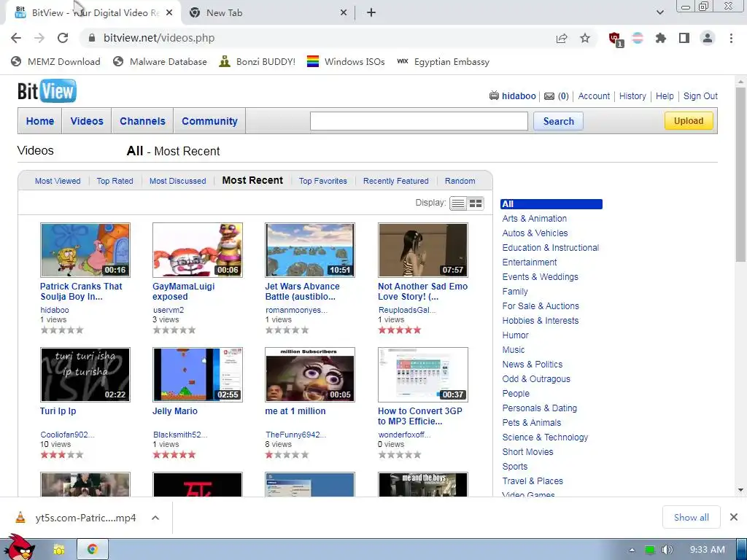Click the star rating under Jelly Mario

[174, 455]
